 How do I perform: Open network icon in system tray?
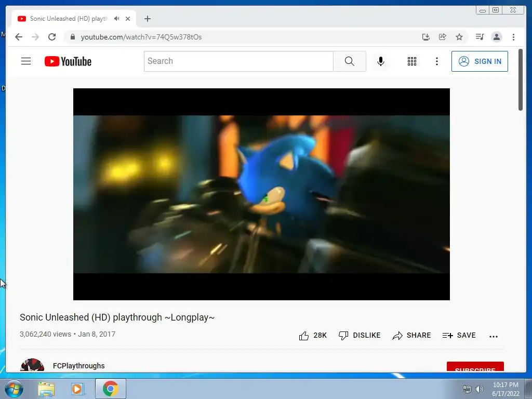tap(467, 389)
